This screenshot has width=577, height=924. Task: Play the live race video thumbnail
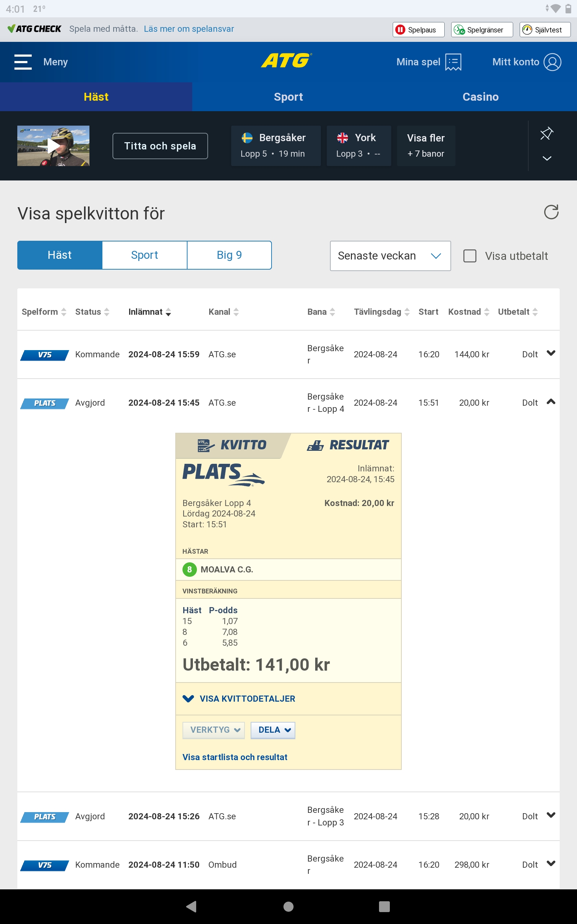point(53,146)
